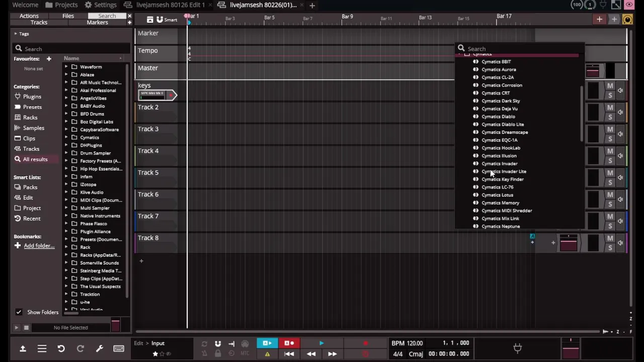This screenshot has height=362, width=644.
Task: Click the redo arrow icon
Action: click(x=80, y=348)
